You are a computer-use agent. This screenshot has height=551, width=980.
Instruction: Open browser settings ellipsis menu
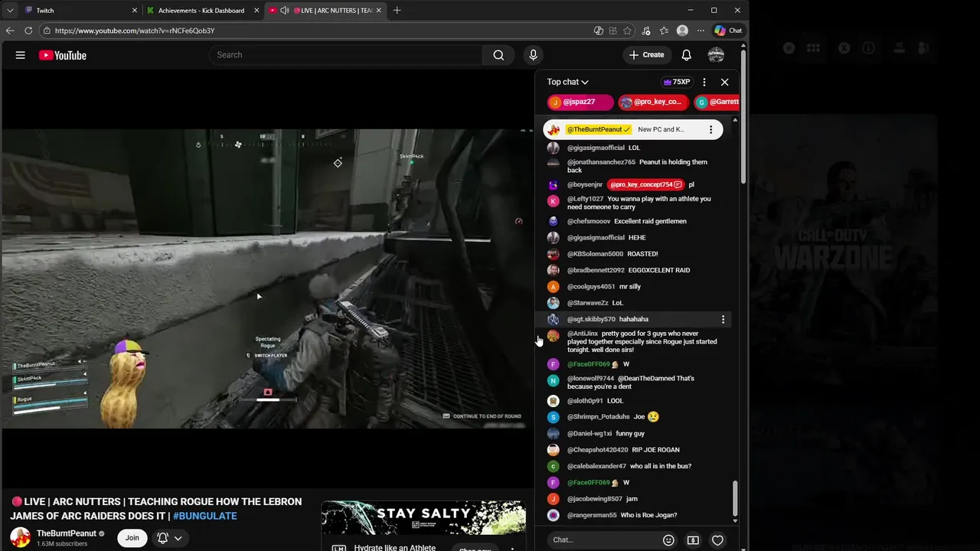[700, 31]
